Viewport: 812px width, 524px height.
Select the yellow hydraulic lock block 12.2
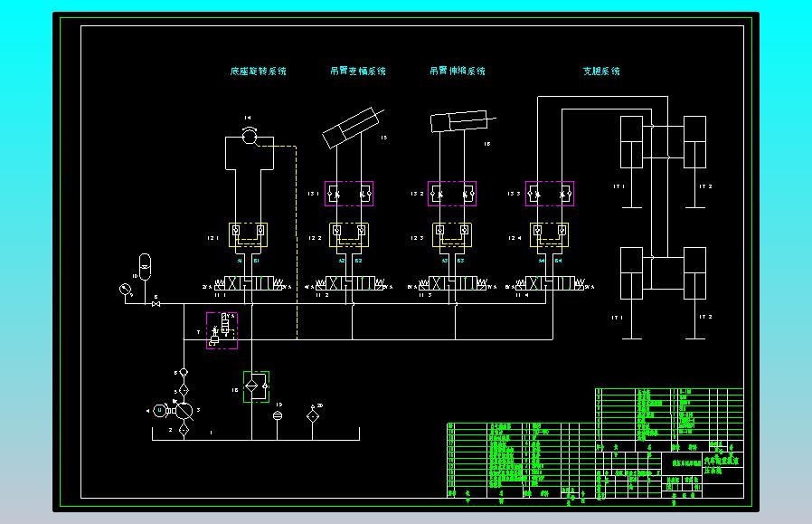click(349, 234)
